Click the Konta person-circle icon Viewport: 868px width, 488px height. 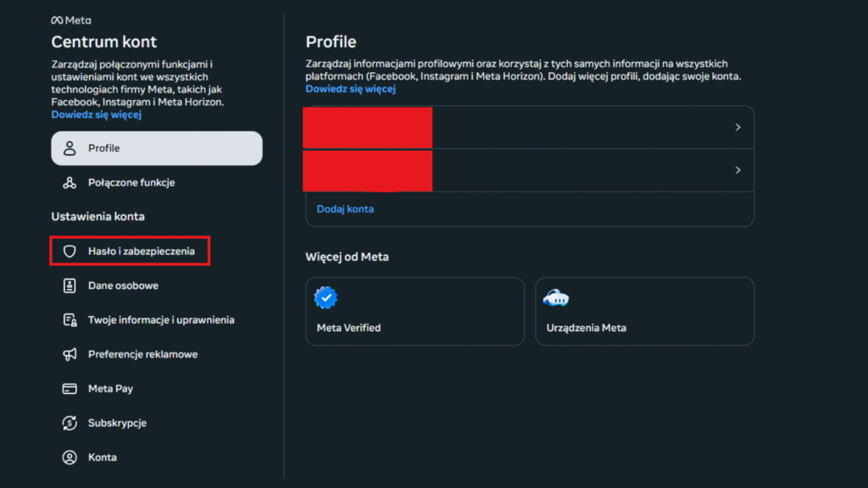click(70, 457)
